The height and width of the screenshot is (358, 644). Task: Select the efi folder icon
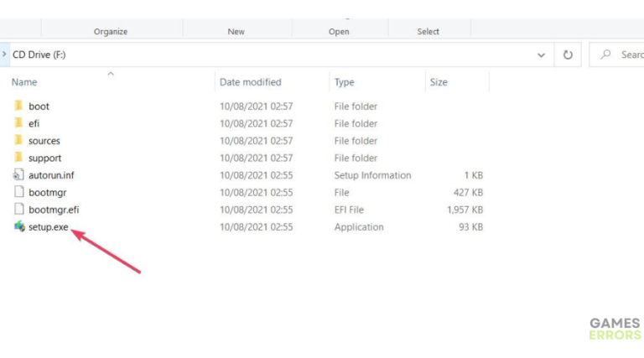pyautogui.click(x=19, y=123)
